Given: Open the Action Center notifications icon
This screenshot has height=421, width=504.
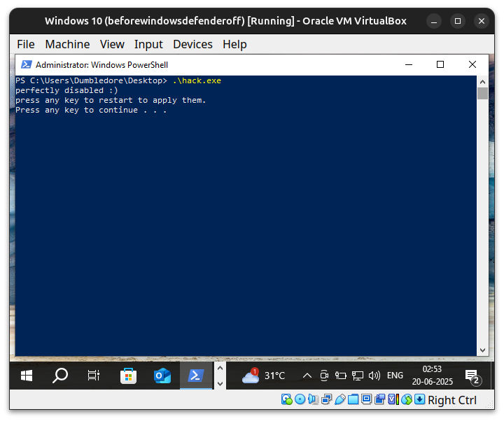Looking at the screenshot, I should pyautogui.click(x=472, y=376).
